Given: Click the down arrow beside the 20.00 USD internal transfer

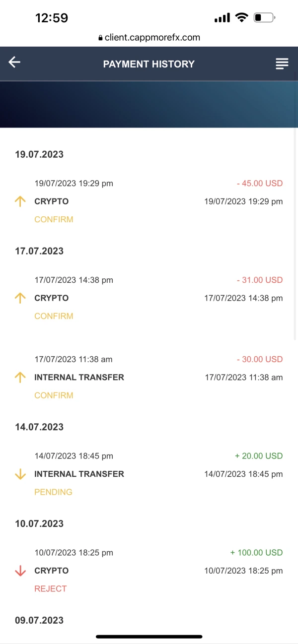Looking at the screenshot, I should pyautogui.click(x=20, y=474).
